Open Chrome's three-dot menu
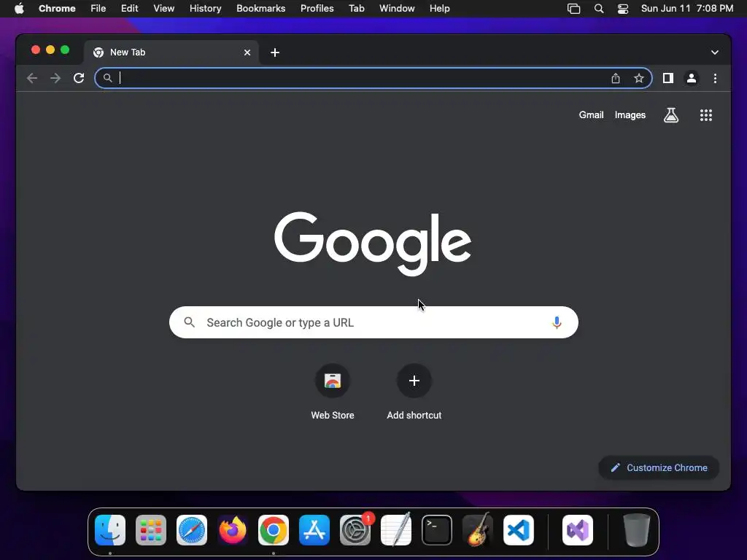747x560 pixels. (715, 78)
